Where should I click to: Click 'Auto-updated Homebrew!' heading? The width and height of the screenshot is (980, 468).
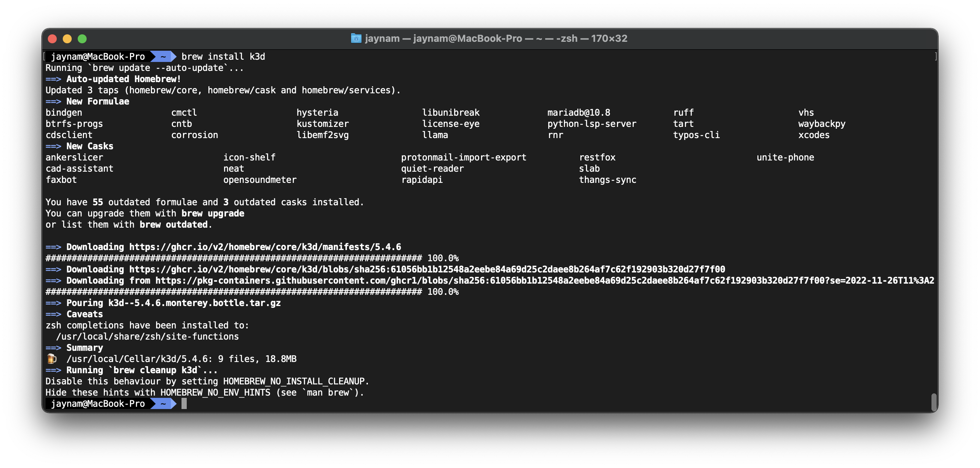[124, 79]
